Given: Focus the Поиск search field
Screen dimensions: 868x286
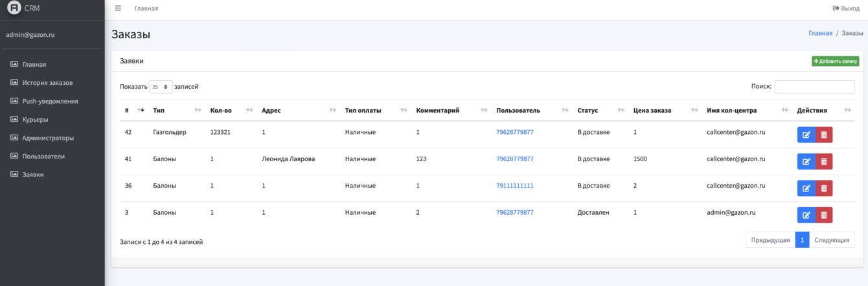Looking at the screenshot, I should [x=814, y=87].
